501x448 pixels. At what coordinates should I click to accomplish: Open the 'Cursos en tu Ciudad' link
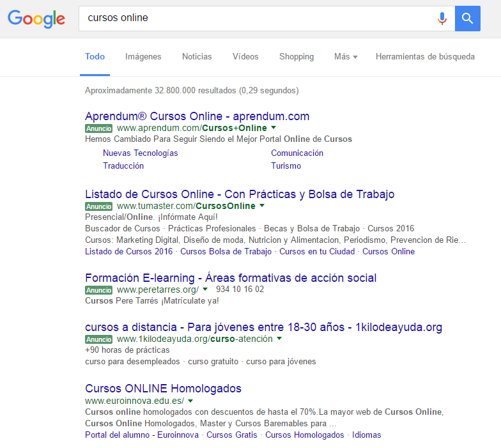(x=317, y=252)
